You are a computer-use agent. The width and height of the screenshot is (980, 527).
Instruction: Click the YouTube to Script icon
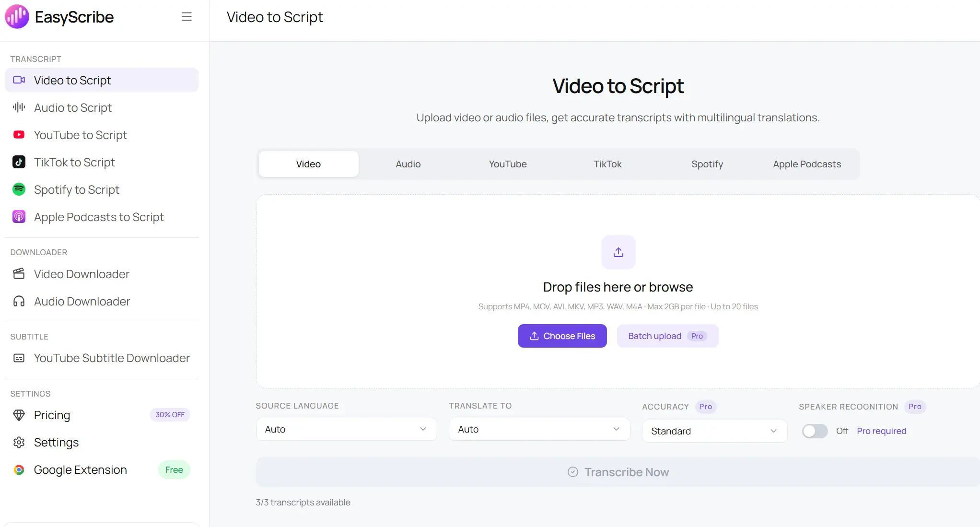click(19, 135)
